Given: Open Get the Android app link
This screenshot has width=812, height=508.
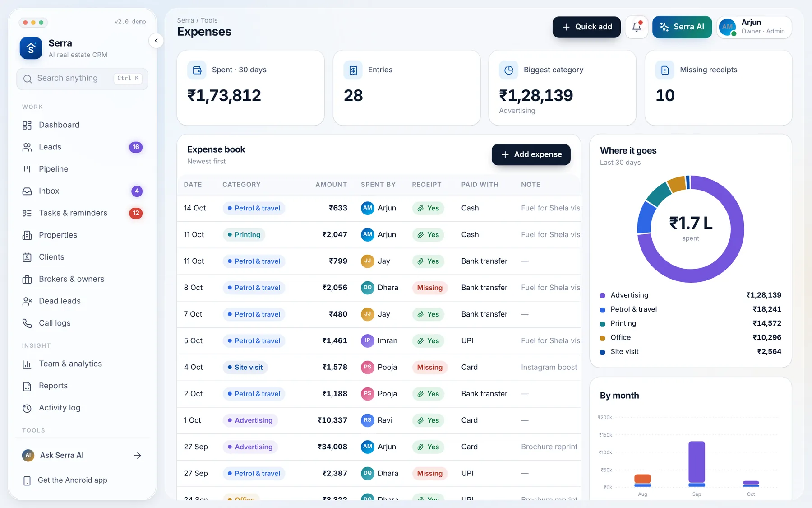Looking at the screenshot, I should (82, 480).
